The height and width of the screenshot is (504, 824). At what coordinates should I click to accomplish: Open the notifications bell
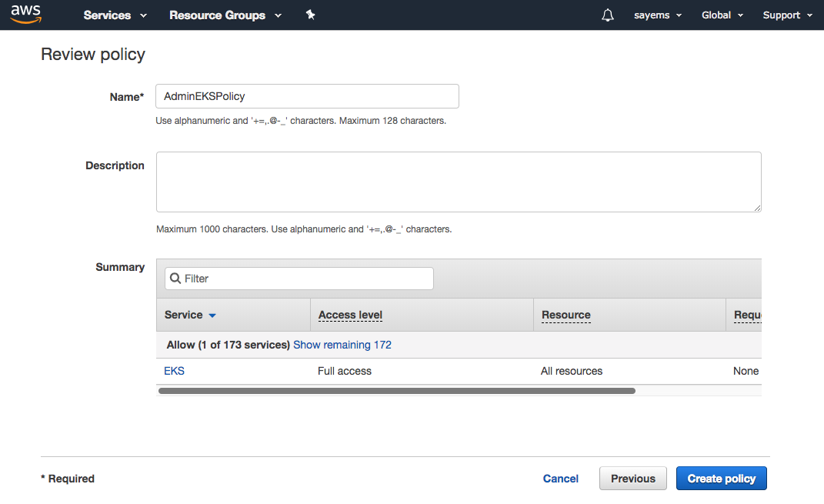click(x=608, y=15)
